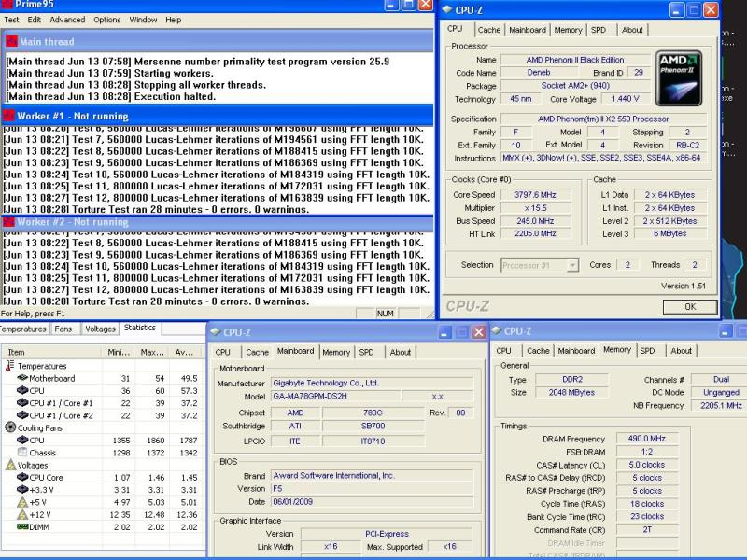The height and width of the screenshot is (560, 747).
Task: Click the Mini... column header
Action: point(119,353)
